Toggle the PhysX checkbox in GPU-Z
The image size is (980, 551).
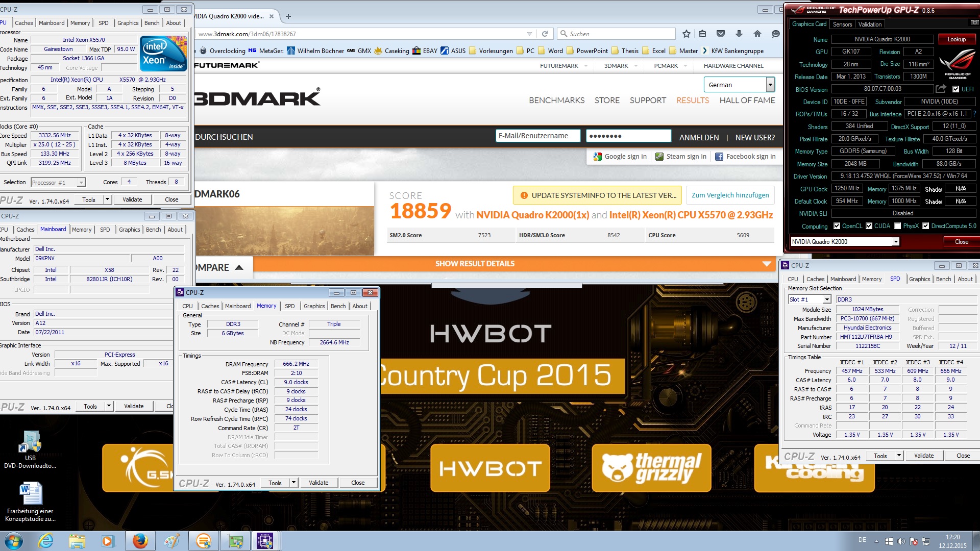(x=897, y=226)
